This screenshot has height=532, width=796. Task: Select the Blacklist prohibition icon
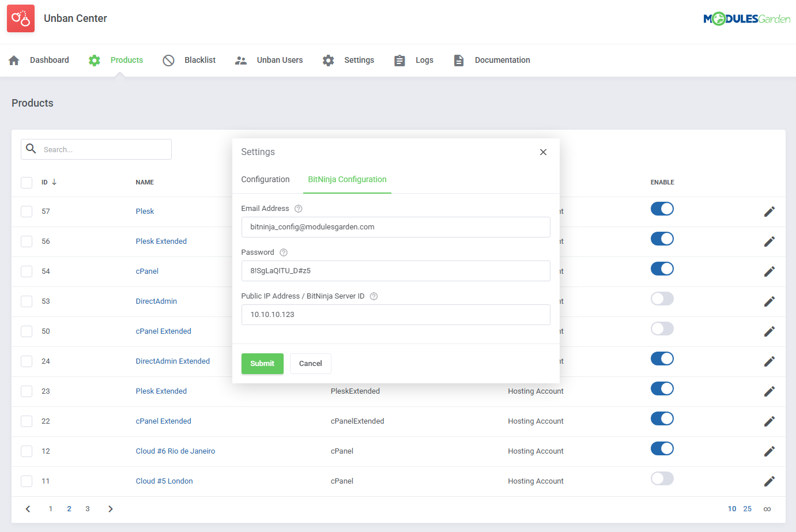point(168,60)
